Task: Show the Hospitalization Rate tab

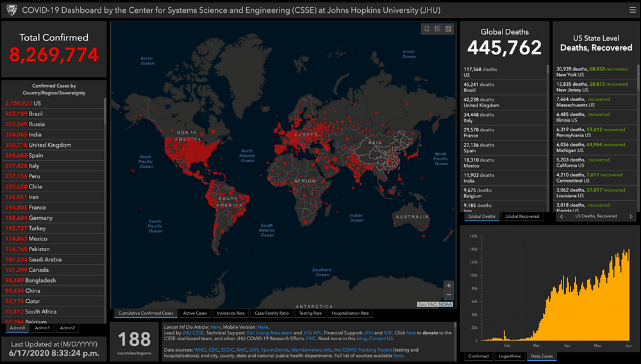Action: pyautogui.click(x=350, y=313)
